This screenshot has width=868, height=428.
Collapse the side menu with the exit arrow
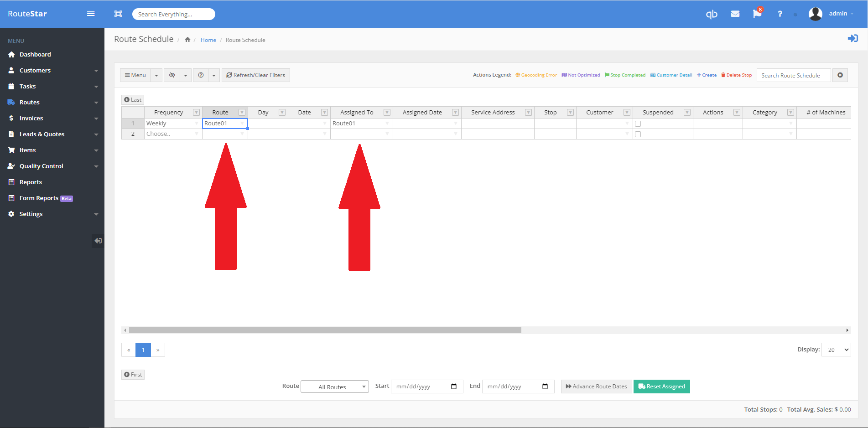coord(98,241)
